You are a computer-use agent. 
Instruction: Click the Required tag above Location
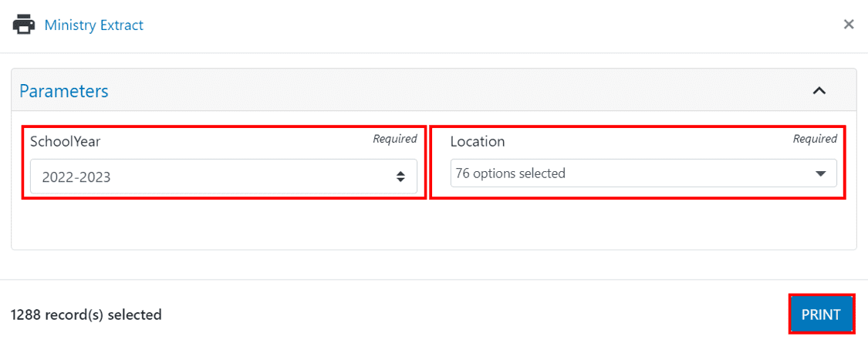[815, 138]
